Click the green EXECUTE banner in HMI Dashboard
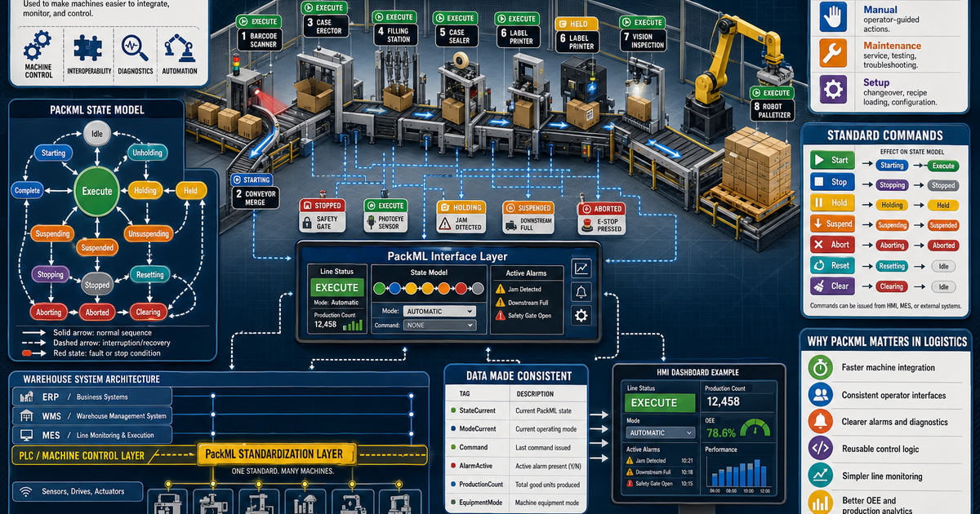This screenshot has height=514, width=980. coord(660,402)
